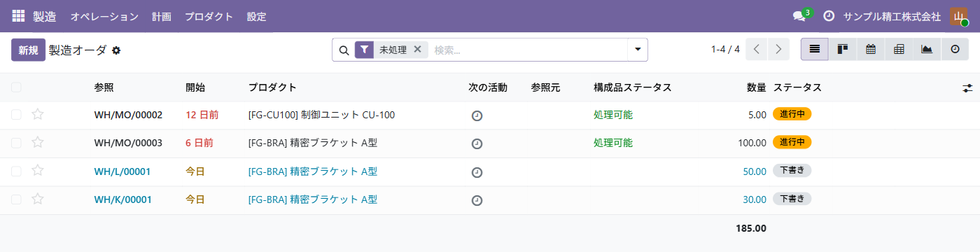Star the WH/K/00001 order as favorite
Image resolution: width=980 pixels, height=252 pixels.
[x=38, y=199]
